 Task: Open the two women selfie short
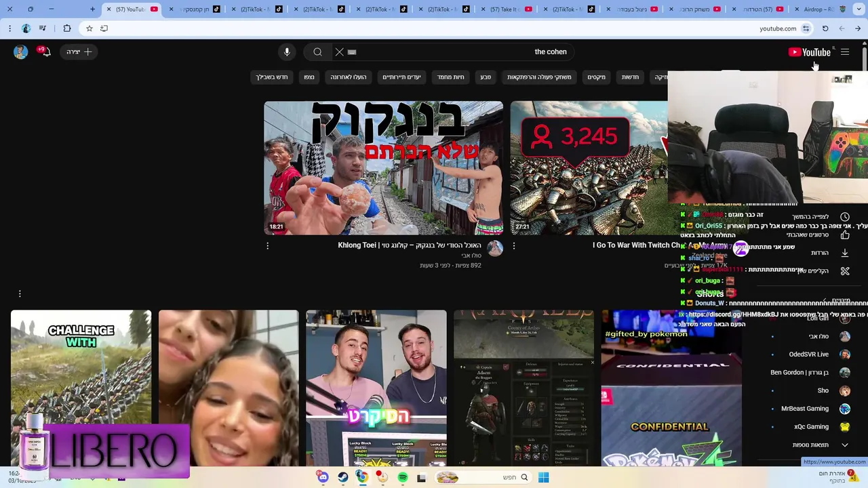(229, 388)
